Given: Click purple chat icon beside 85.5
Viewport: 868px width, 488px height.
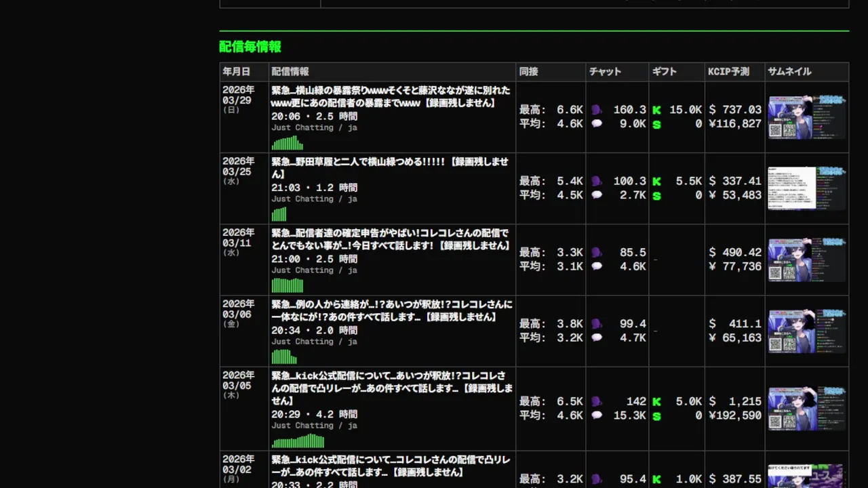Looking at the screenshot, I should tap(596, 252).
